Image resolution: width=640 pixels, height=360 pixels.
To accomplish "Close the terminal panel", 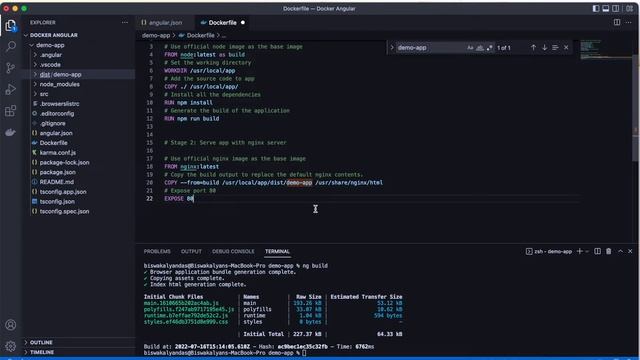I will 630,251.
